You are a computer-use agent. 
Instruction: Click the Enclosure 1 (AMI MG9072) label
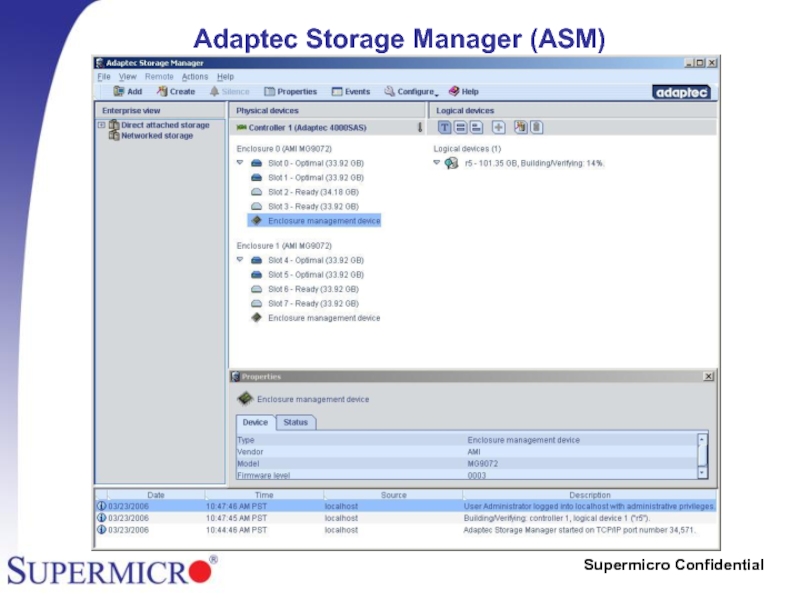click(284, 246)
